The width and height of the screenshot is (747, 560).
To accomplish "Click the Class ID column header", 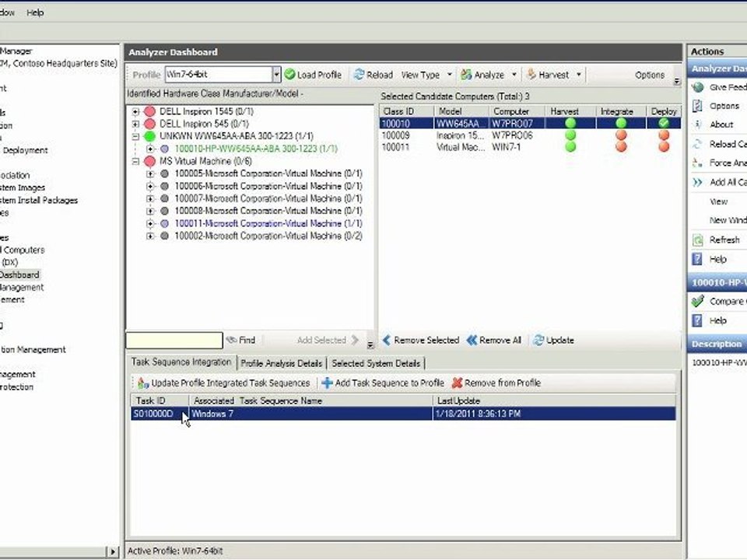I will click(406, 111).
